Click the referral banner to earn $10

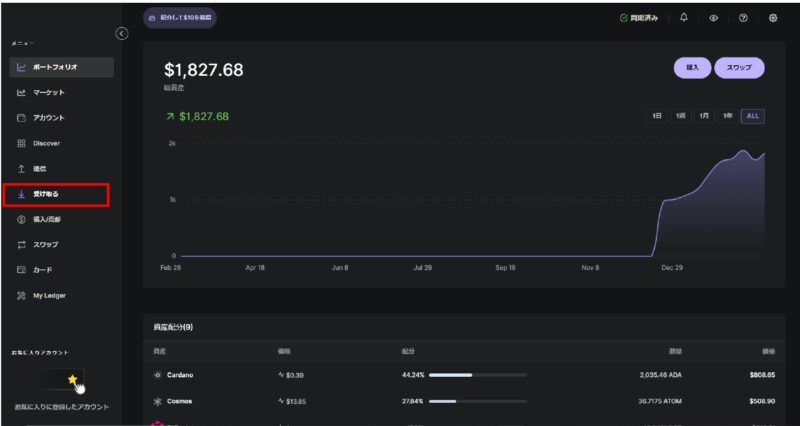pos(179,18)
